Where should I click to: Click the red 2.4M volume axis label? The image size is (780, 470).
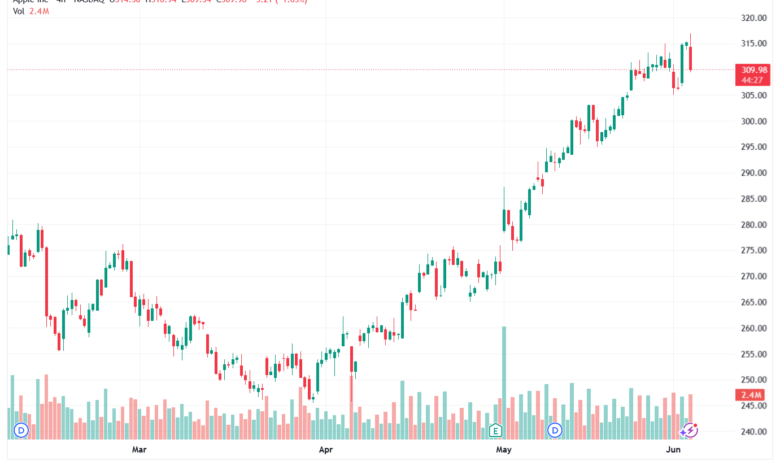click(750, 395)
